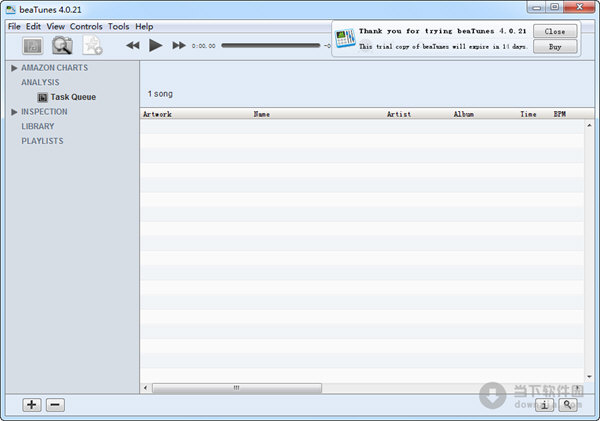Click the playback progress slider
Viewport: 600px width, 421px height.
click(270, 45)
